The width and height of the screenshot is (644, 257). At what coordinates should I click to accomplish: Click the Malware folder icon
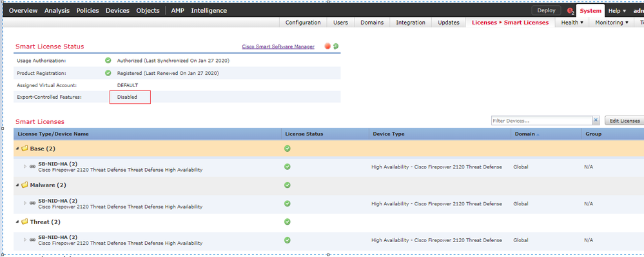coord(24,185)
